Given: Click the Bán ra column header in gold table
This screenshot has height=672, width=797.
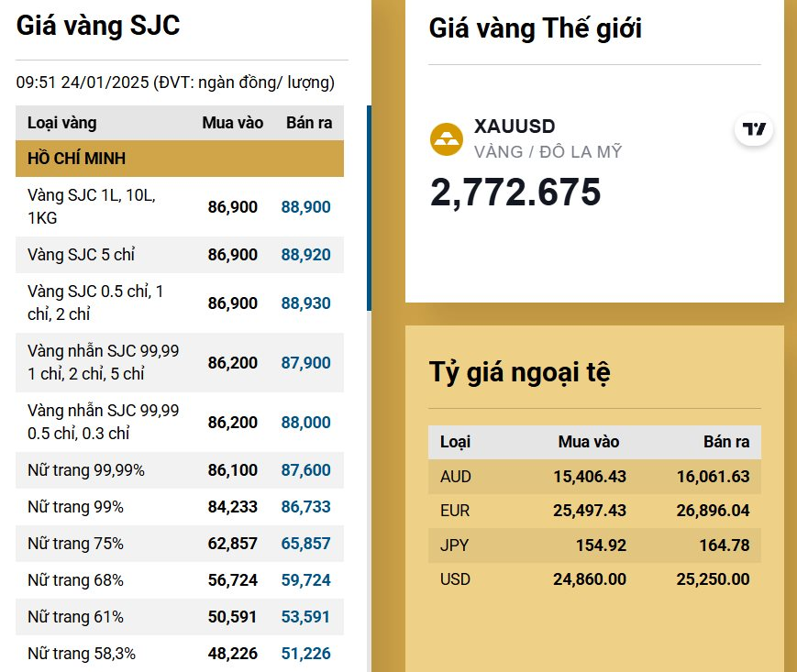Looking at the screenshot, I should pos(309,123).
